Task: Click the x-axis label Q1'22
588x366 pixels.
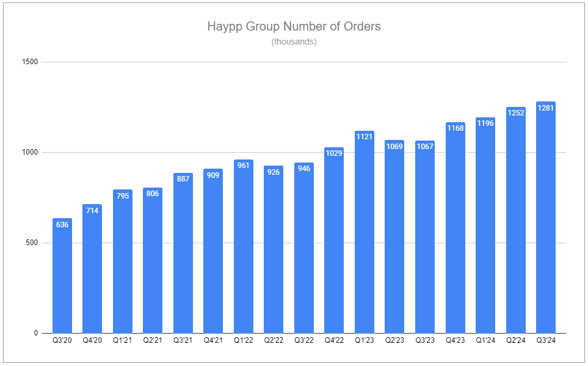Action: click(244, 340)
